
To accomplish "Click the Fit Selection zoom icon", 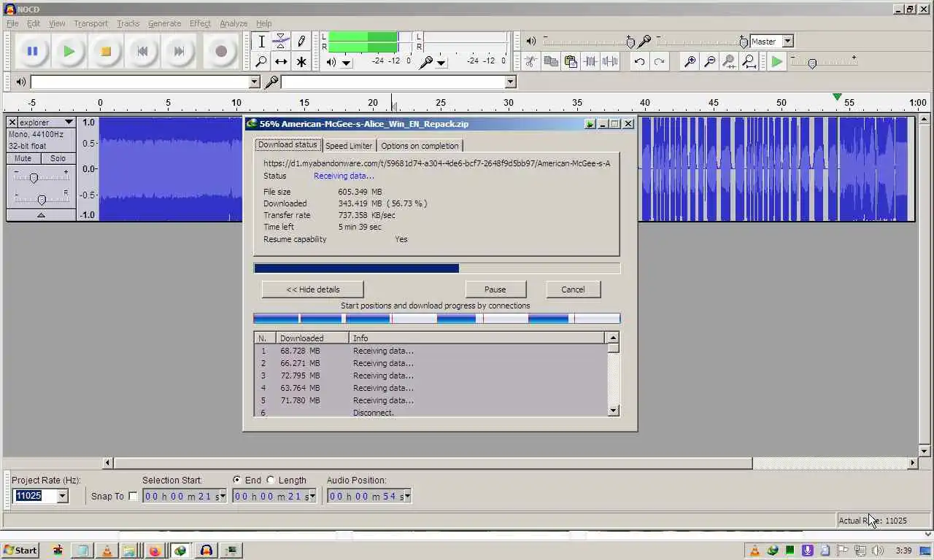I will pos(728,62).
